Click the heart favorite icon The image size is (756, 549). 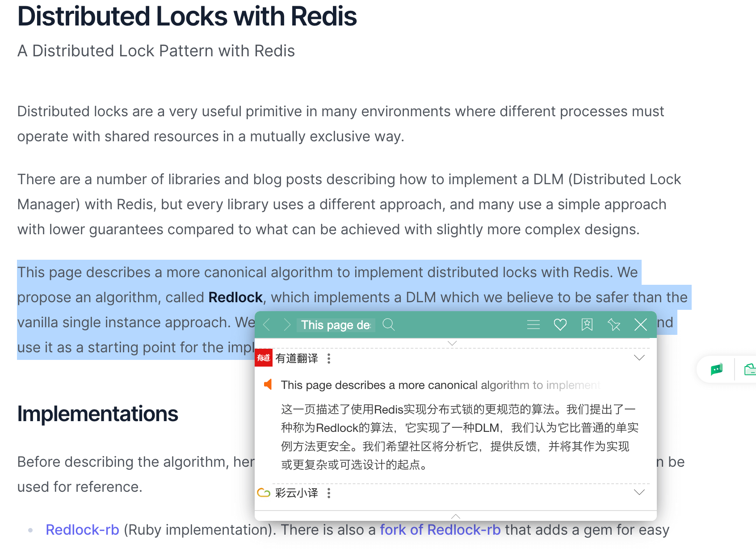point(560,325)
